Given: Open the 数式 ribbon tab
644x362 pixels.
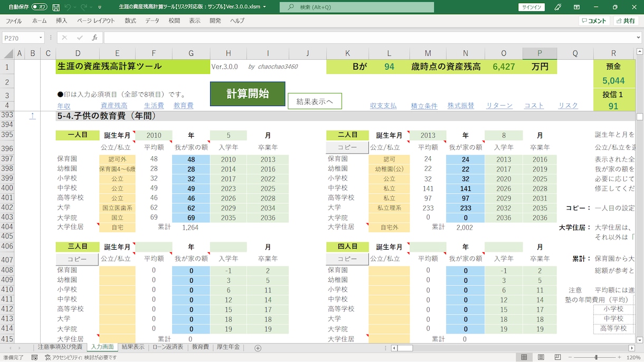Looking at the screenshot, I should (130, 21).
